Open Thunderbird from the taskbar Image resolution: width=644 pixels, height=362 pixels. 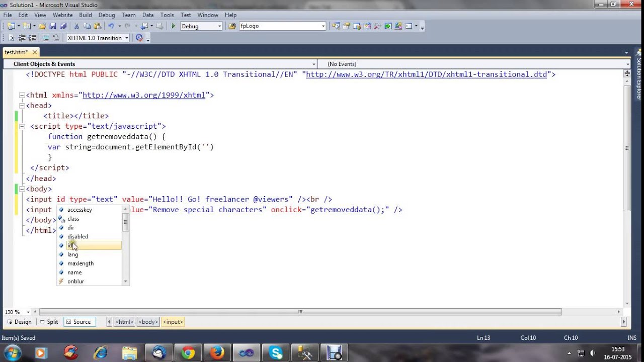159,353
